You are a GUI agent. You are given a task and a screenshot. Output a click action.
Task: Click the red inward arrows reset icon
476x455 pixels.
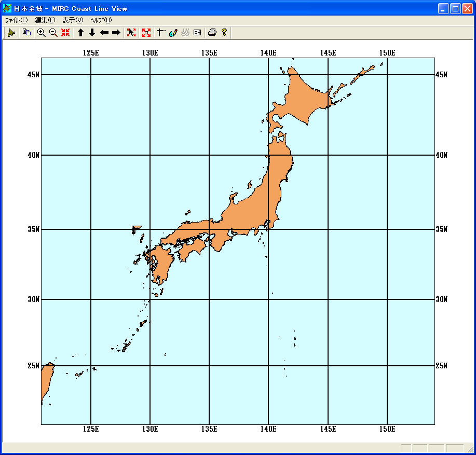click(65, 33)
